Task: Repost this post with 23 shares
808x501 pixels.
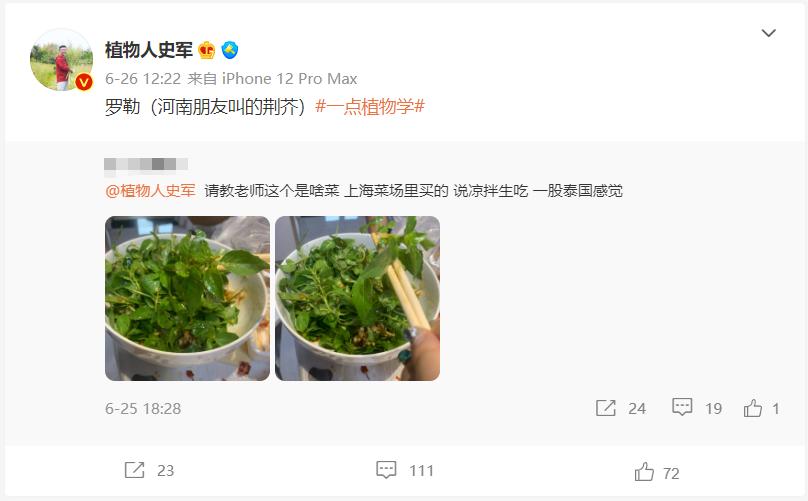Action: (x=134, y=470)
